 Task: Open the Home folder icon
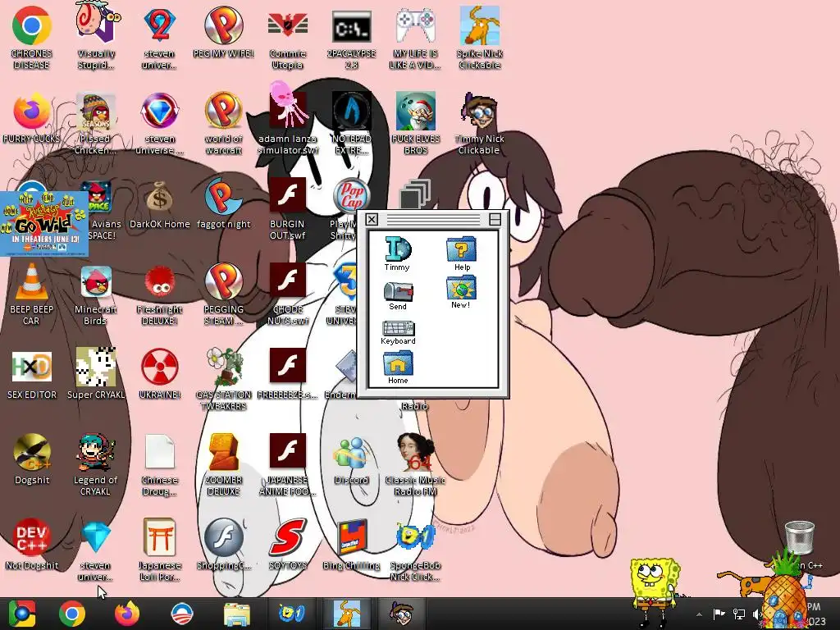tap(398, 368)
